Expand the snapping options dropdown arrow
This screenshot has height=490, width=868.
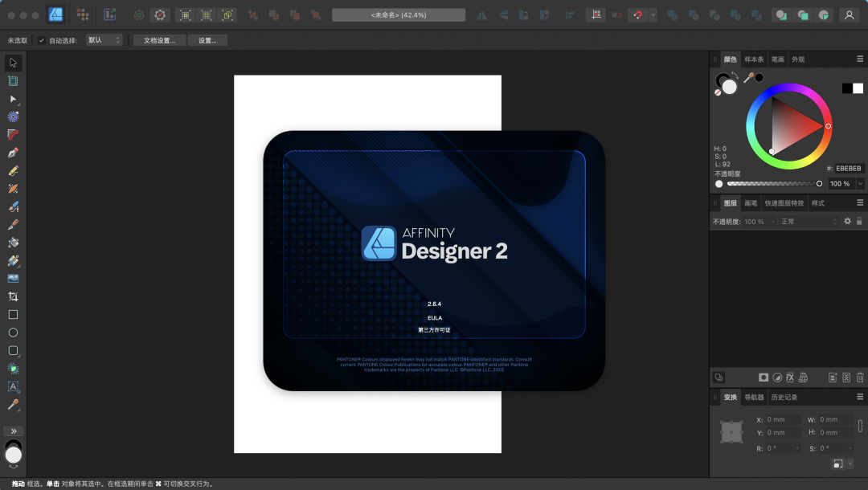tap(653, 14)
